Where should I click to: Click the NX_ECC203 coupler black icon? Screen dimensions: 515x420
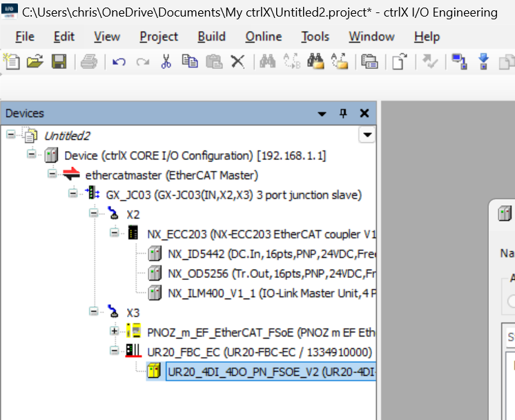tap(133, 232)
